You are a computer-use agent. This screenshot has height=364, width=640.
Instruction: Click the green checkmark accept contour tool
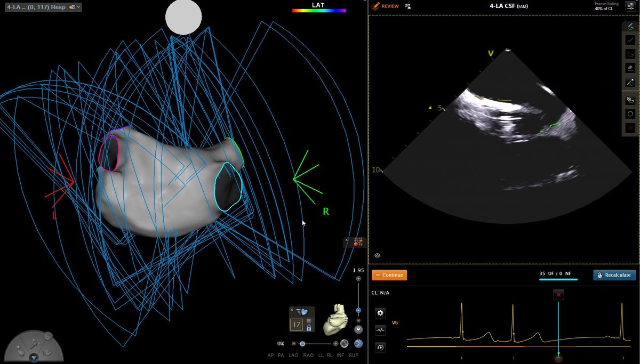(630, 40)
